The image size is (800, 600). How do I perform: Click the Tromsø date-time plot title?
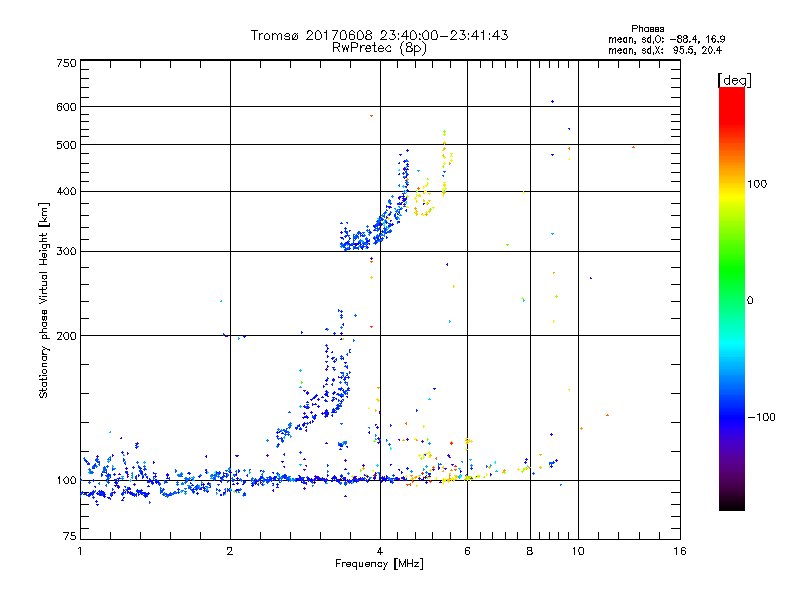tap(380, 35)
